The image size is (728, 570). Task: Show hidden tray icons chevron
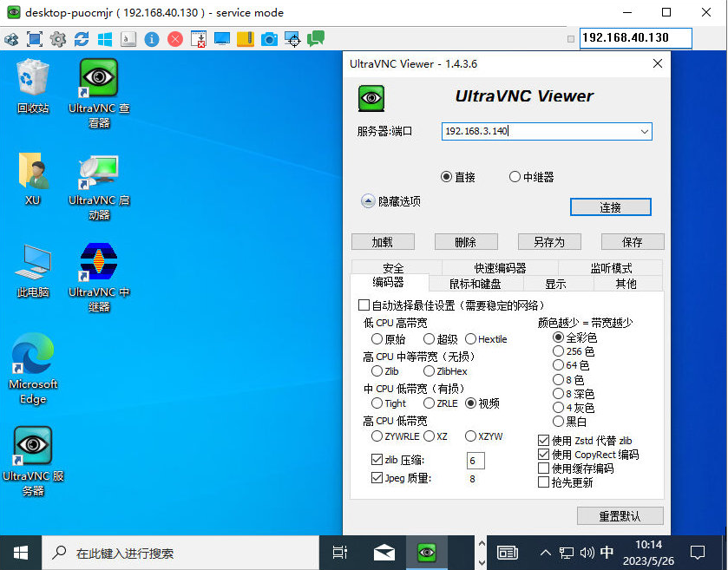pos(546,553)
